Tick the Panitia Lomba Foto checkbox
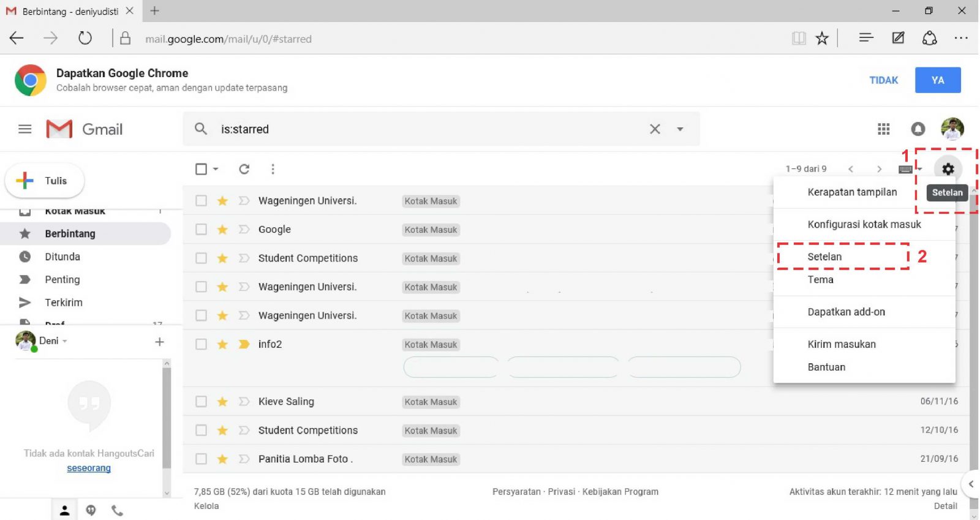The height and width of the screenshot is (520, 980). click(x=201, y=459)
